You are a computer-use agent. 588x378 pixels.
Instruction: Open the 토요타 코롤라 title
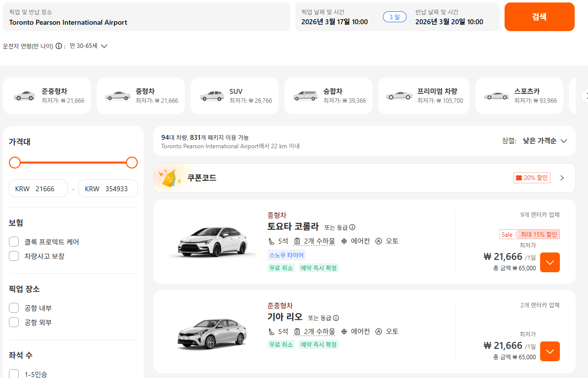point(293,226)
